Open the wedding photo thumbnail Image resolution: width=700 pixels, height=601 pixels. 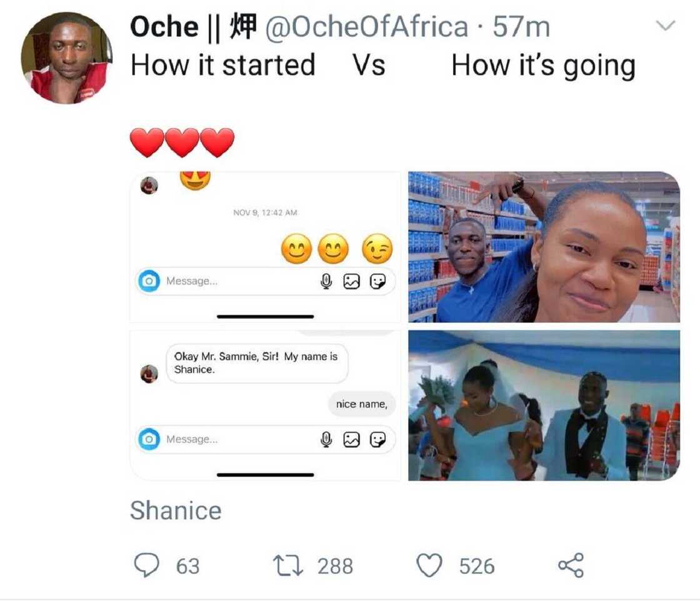[544, 405]
